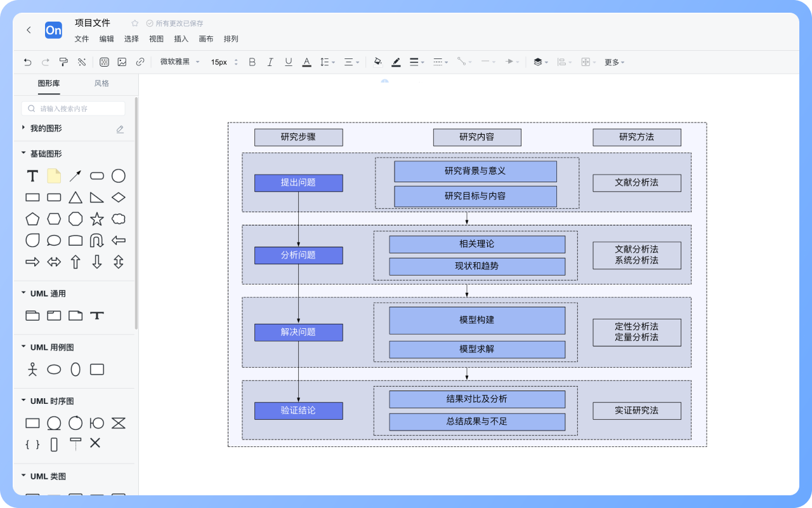Toggle underline formatting

pyautogui.click(x=288, y=62)
